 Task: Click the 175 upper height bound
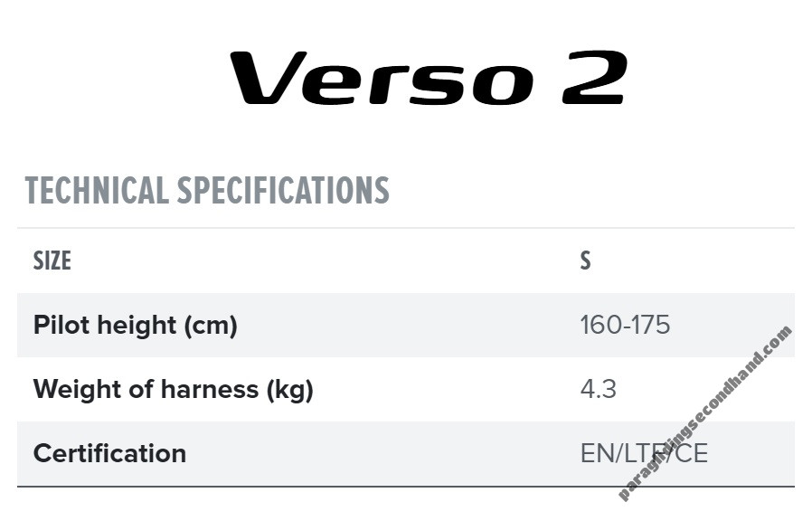click(x=651, y=325)
